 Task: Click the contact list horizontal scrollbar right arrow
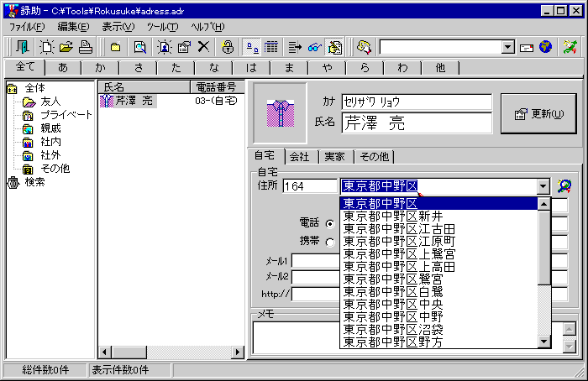coord(238,352)
